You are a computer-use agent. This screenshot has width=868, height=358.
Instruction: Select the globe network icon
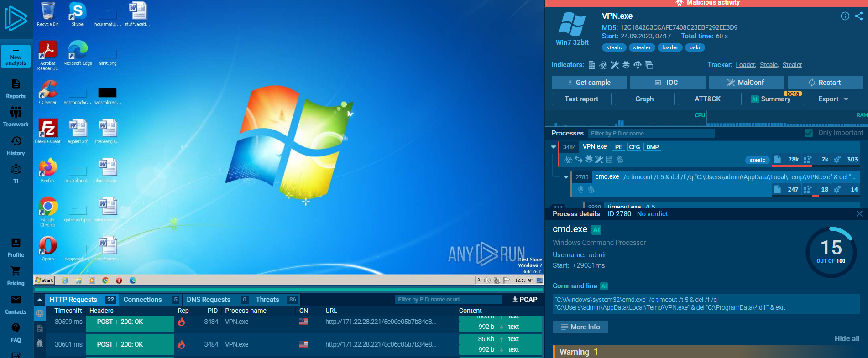40,313
